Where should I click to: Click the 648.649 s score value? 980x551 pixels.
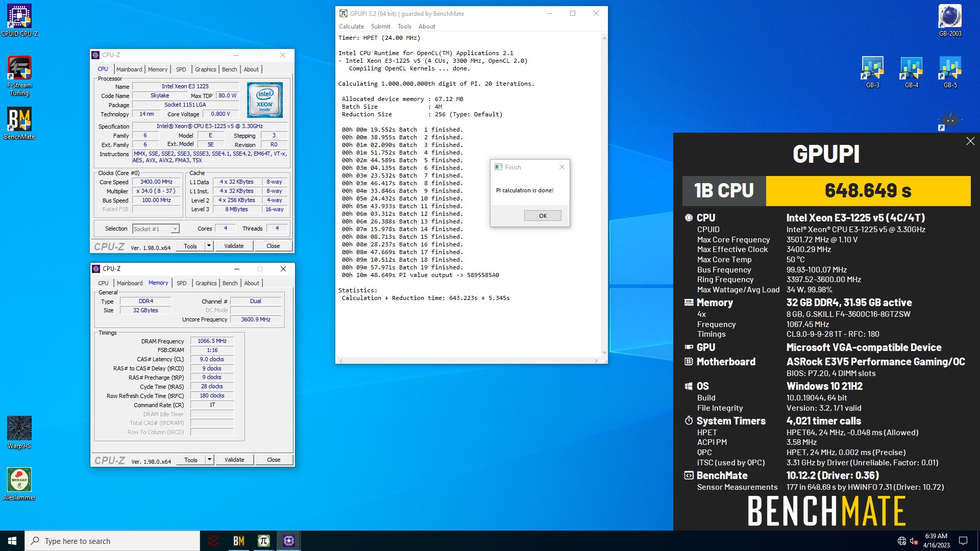point(868,191)
